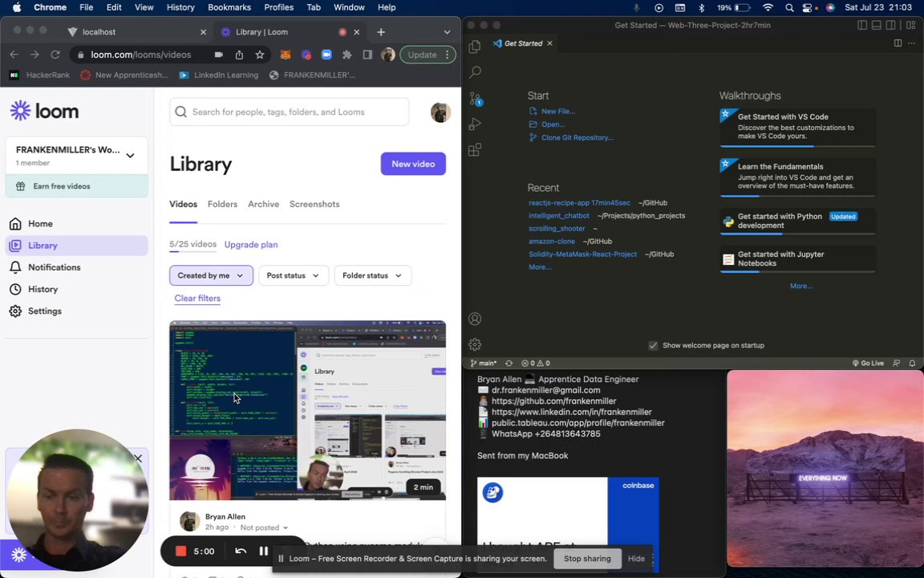This screenshot has width=924, height=578.
Task: Switch to Archive tab in Library
Action: point(263,204)
